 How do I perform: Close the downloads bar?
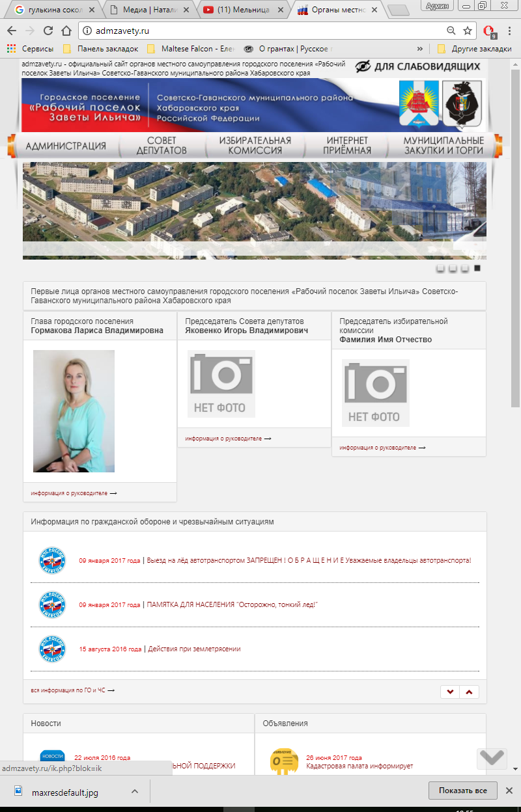pyautogui.click(x=511, y=791)
